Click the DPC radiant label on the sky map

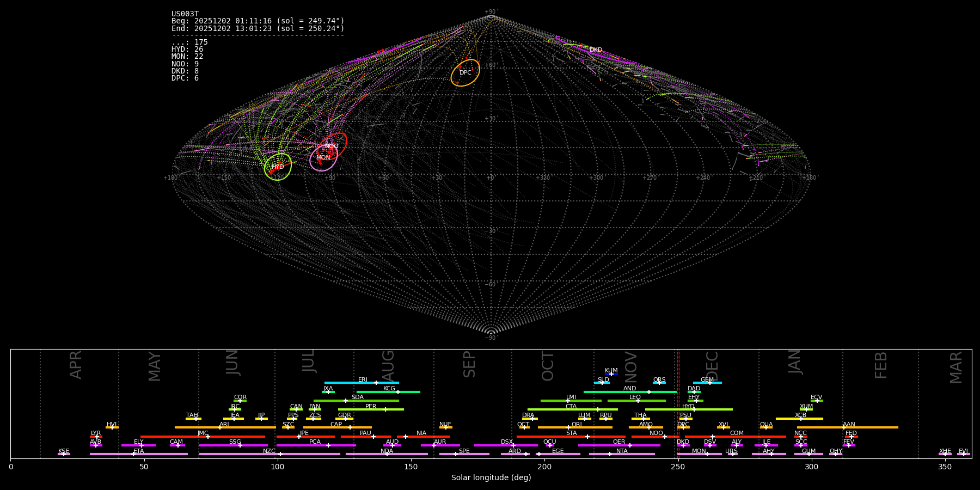pos(465,73)
